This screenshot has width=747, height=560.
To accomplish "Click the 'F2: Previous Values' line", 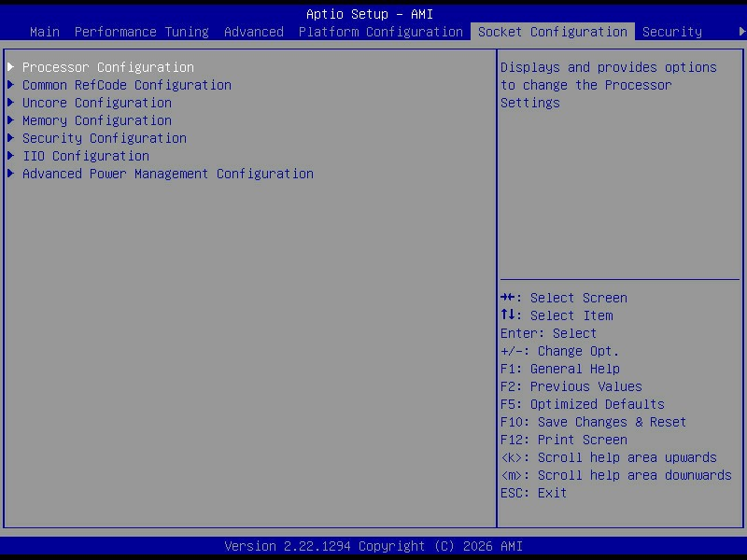I will point(571,386).
